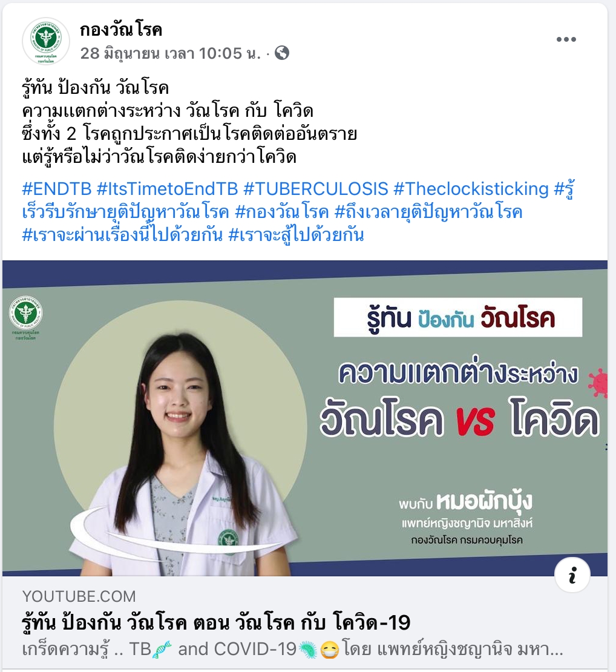Click the #เราจะผ่านเรื่องนี้ไปด้วยกัน hashtag

point(122,235)
